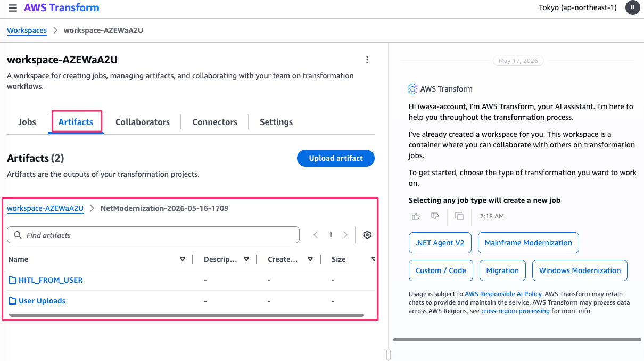The image size is (644, 361).
Task: Click Tokyo (ap-northeast-1) region label
Action: (x=577, y=7)
